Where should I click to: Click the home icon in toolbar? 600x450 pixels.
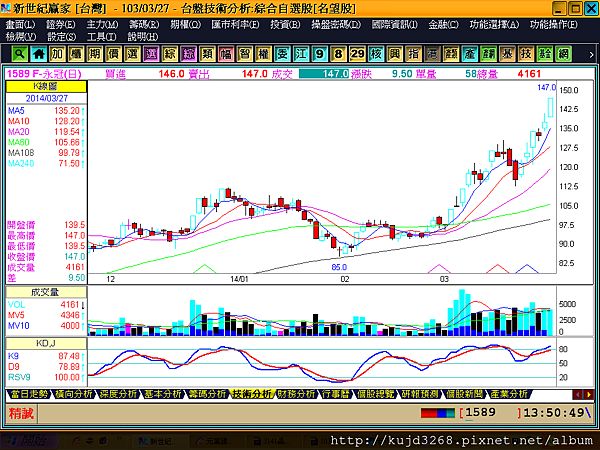39,54
